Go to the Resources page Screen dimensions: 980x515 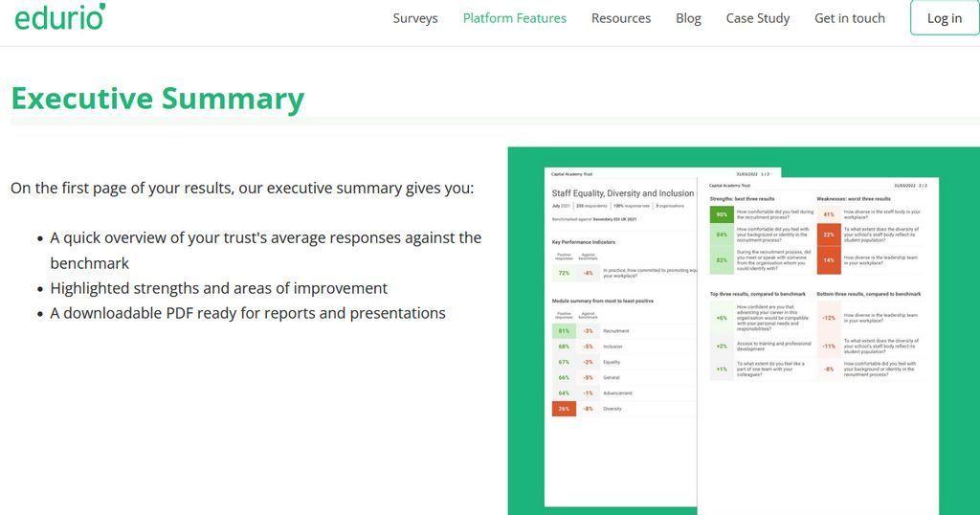click(620, 18)
